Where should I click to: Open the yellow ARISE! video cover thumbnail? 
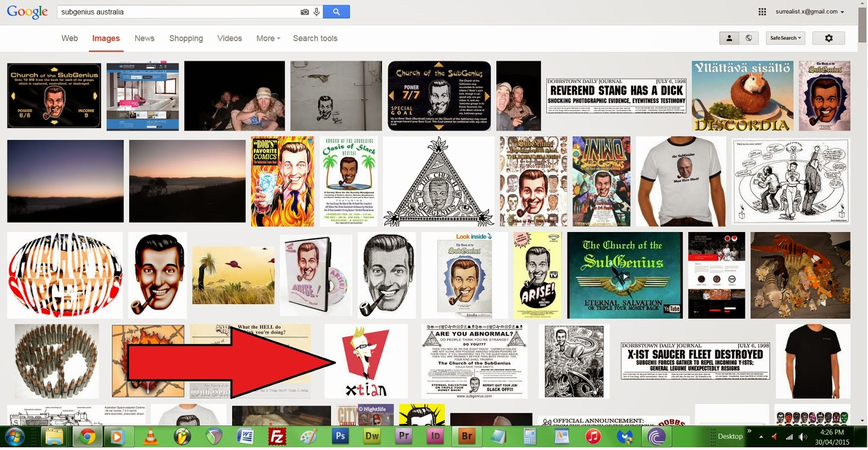538,275
